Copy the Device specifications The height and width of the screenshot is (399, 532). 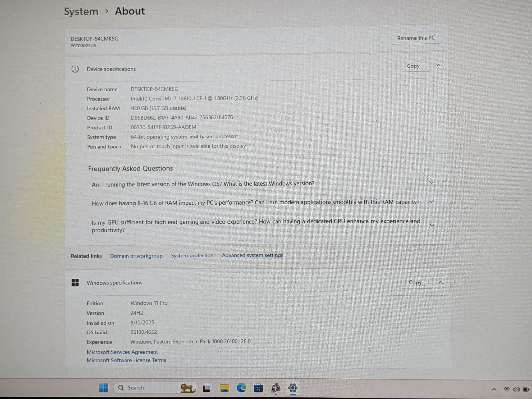413,66
